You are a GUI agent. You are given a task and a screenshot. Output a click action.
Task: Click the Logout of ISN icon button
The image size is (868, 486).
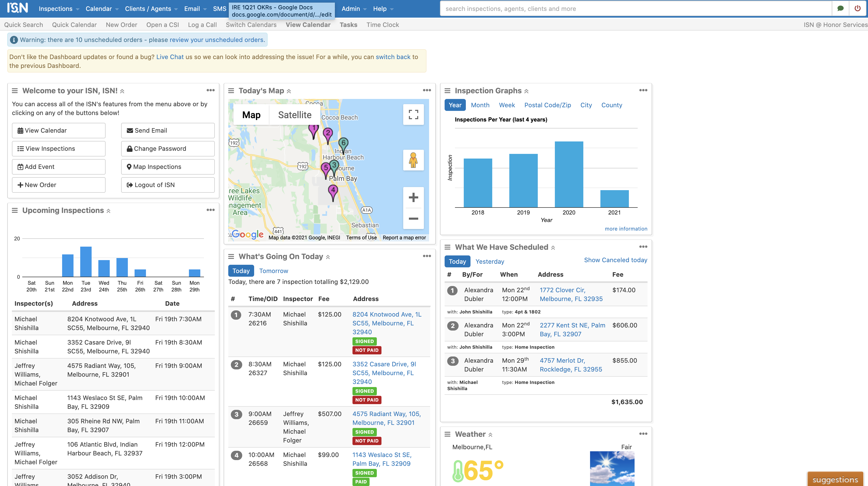click(130, 184)
